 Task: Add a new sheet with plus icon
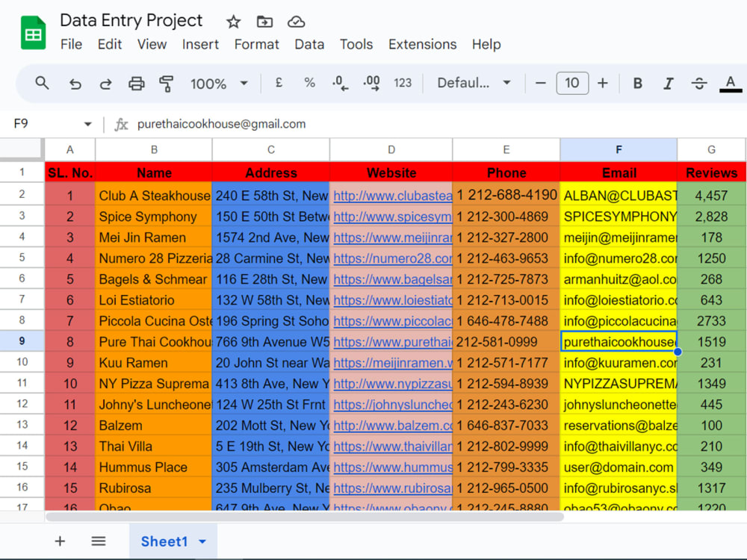click(60, 541)
